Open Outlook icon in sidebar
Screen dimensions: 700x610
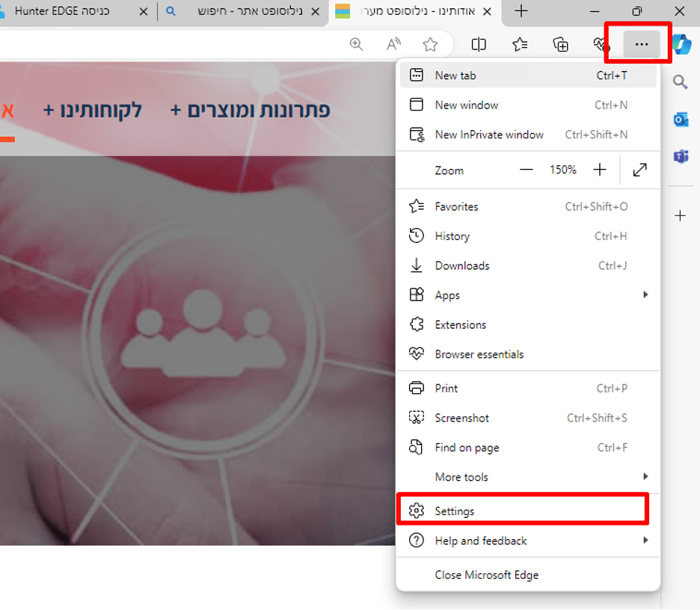(681, 120)
